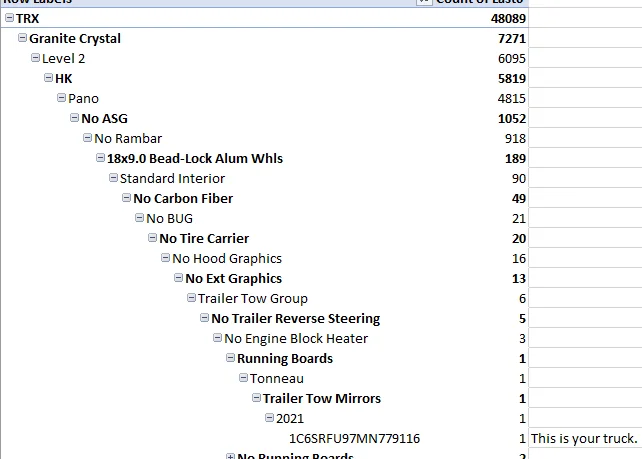Collapse the No Tire Carrier group
Screen dimensions: 642x459
[152, 237]
